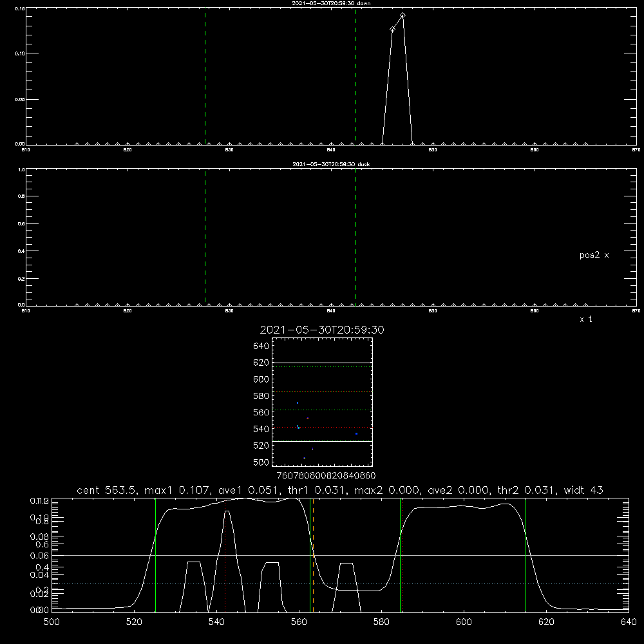Click the '500' x-axis label on bottom plot
The image size is (644, 644).
[x=52, y=622]
